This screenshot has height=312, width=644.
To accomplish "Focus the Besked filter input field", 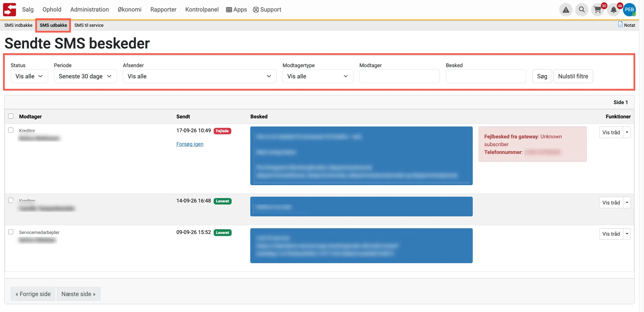I will 486,76.
